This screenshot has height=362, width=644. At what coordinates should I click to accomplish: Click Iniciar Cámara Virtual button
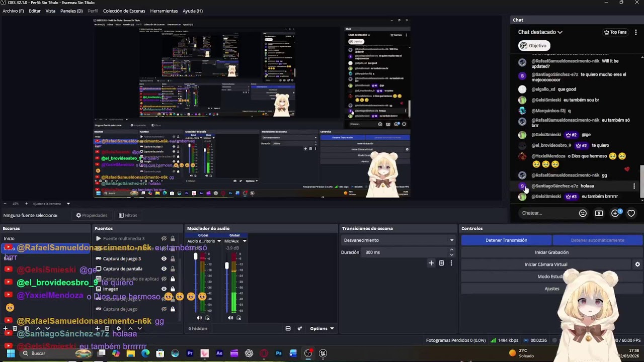(x=546, y=264)
